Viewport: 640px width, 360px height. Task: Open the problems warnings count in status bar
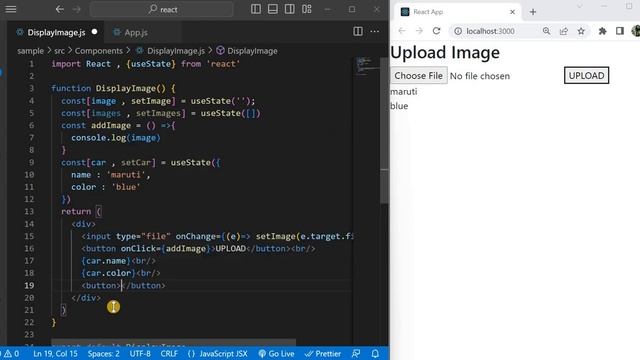click(x=10, y=353)
